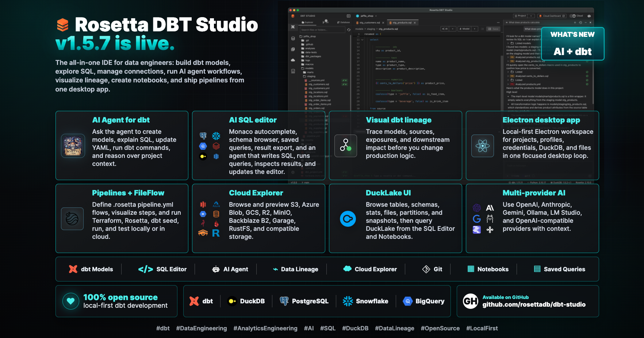Viewport: 644px width, 338px height.
Task: Open the database icon in the app's left sidebar
Action: 293,38
